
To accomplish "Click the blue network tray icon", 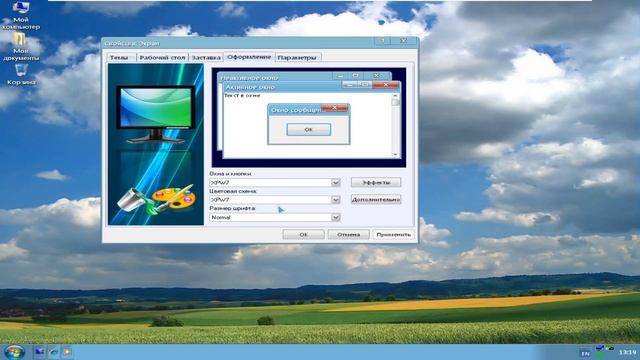I will pos(600,348).
